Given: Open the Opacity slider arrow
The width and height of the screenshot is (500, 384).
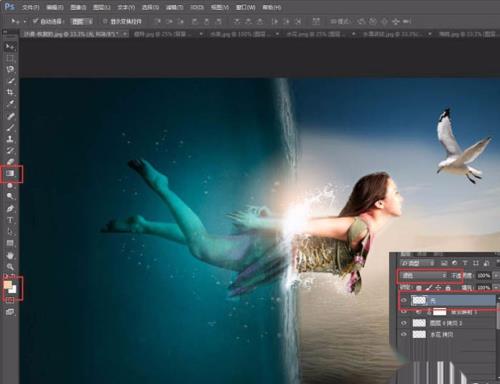Looking at the screenshot, I should point(495,275).
